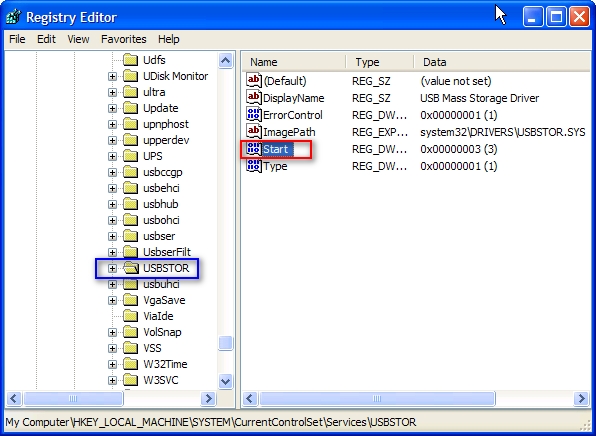
Task: Click the ViaIde folder icon
Action: point(130,316)
